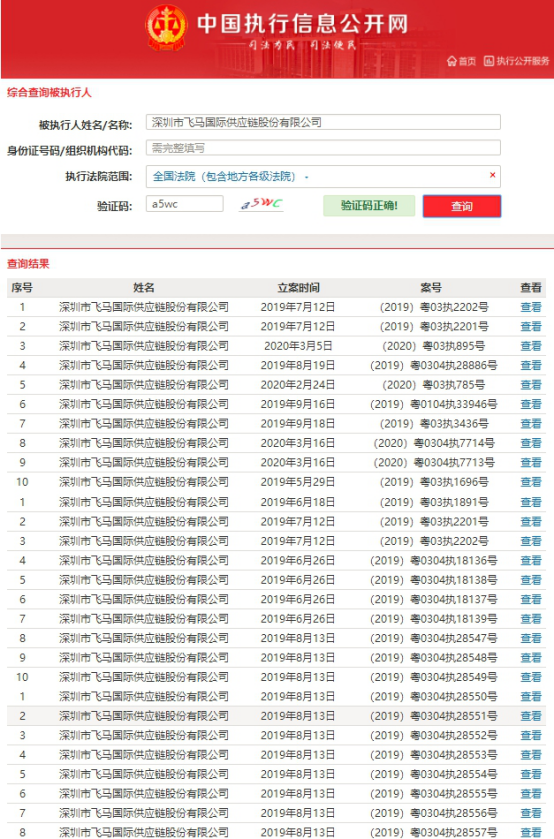
Task: View details for case 粤0304执28554号
Action: (531, 774)
